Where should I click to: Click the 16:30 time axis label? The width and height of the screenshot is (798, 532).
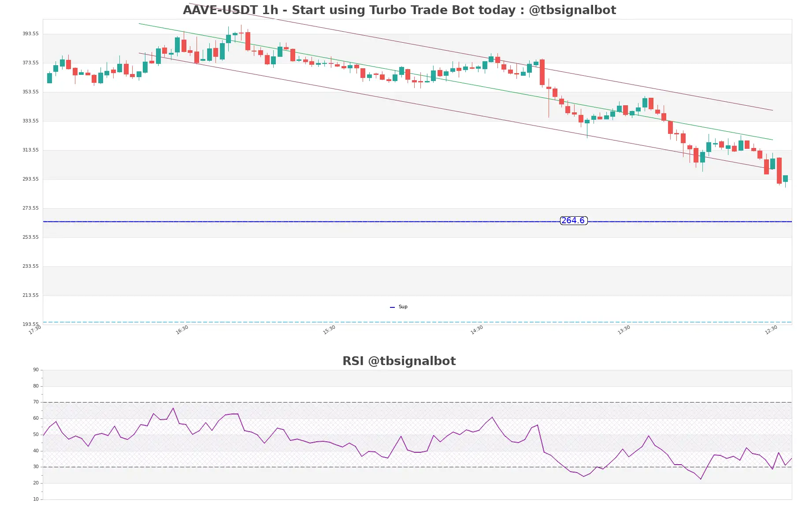[x=182, y=330]
